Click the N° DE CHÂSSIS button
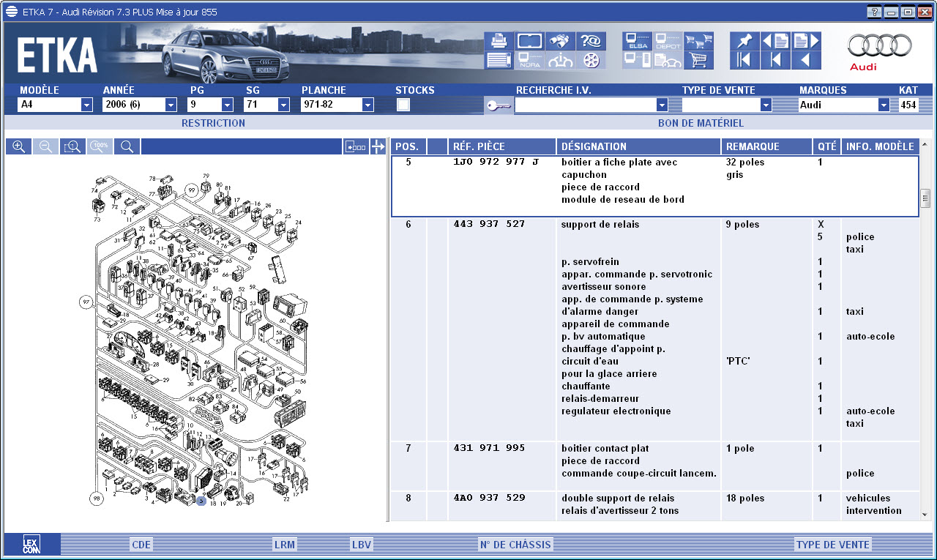Viewport: 937px width, 560px height. (x=515, y=545)
